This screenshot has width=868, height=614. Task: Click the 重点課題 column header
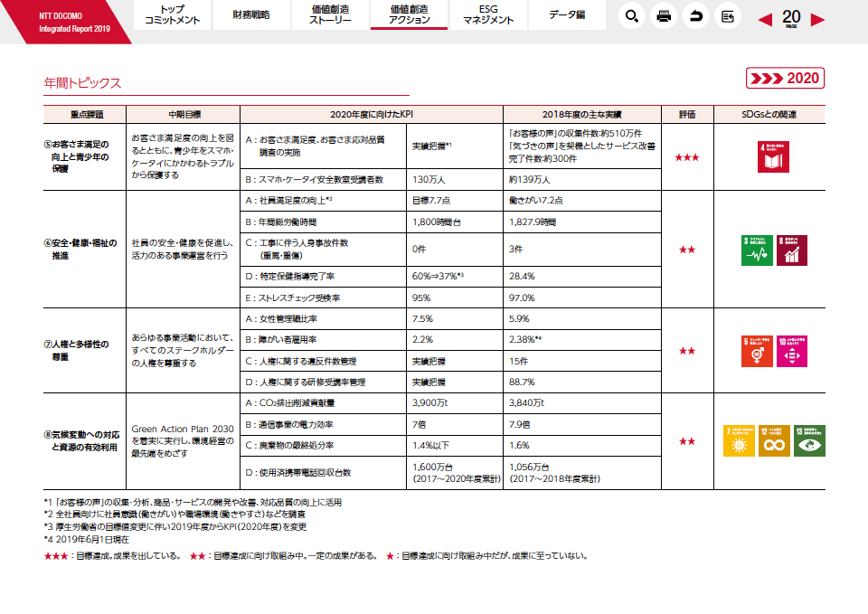87,115
